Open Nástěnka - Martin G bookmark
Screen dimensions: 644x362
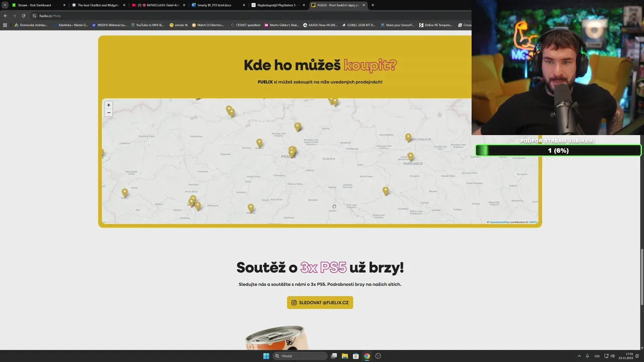coord(70,25)
